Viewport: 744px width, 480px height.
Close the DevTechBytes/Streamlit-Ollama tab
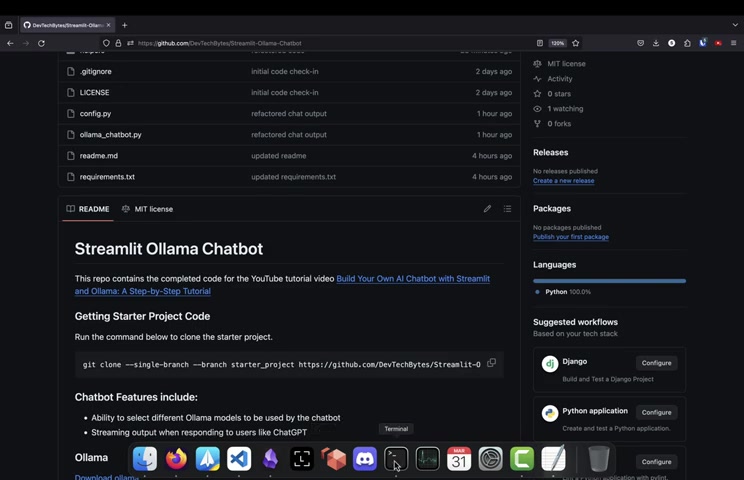pos(108,25)
